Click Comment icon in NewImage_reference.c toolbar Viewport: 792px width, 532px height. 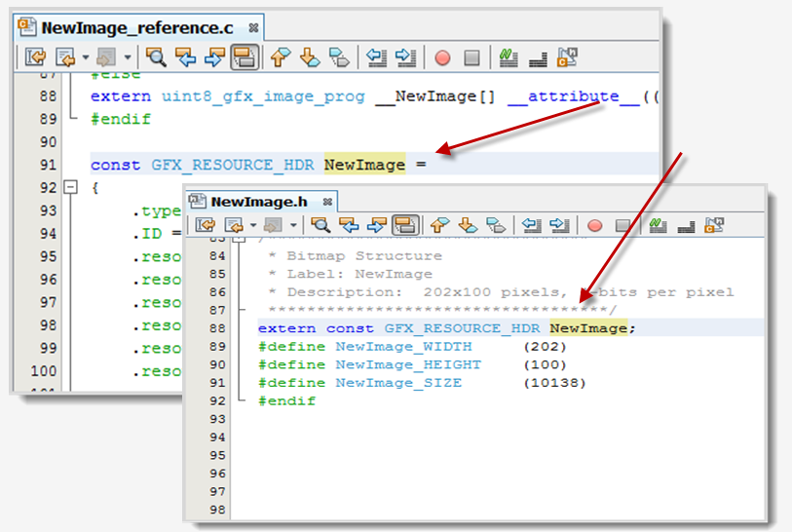(x=508, y=57)
